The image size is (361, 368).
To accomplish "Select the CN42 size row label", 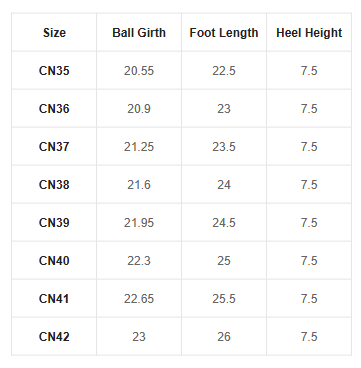I will [x=54, y=337].
